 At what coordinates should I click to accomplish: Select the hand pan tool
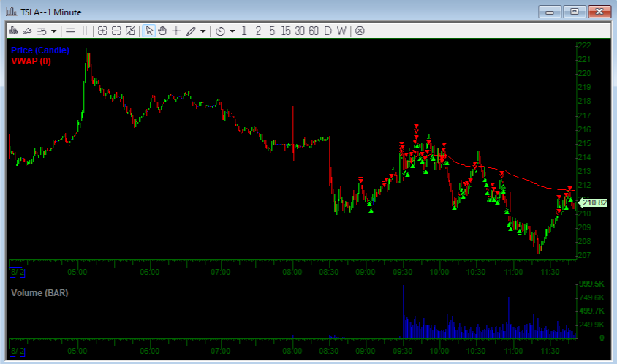click(x=162, y=31)
